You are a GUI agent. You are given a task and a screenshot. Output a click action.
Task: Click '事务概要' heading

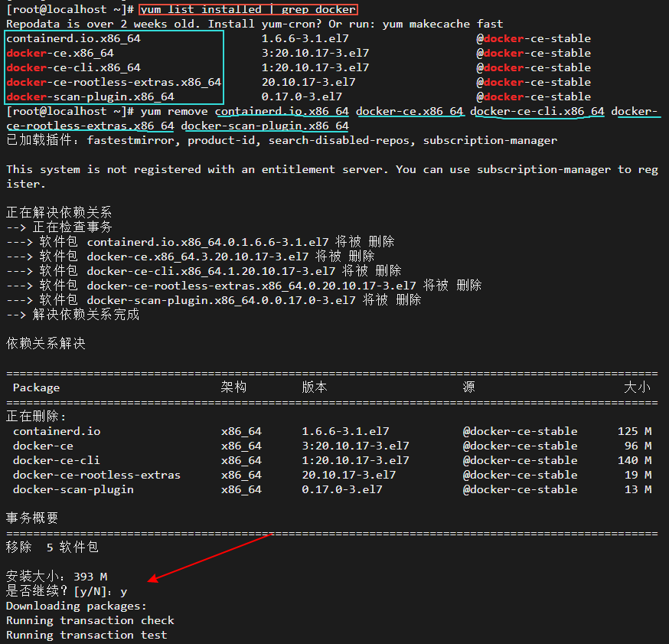[32, 518]
